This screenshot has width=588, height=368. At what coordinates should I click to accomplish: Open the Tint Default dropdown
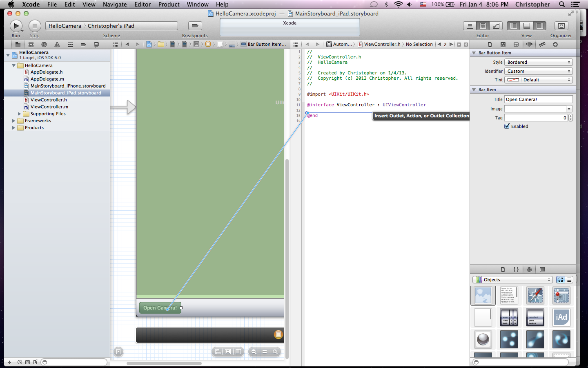(547, 80)
